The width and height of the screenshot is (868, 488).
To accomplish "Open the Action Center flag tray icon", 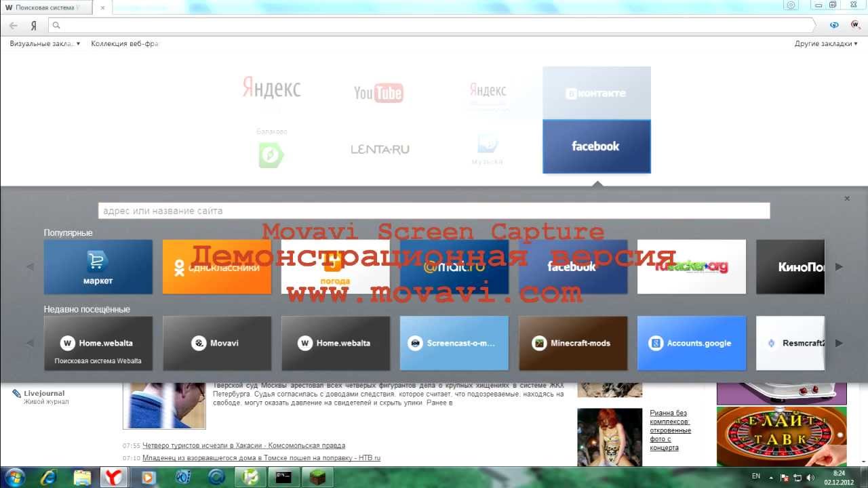I will click(785, 477).
